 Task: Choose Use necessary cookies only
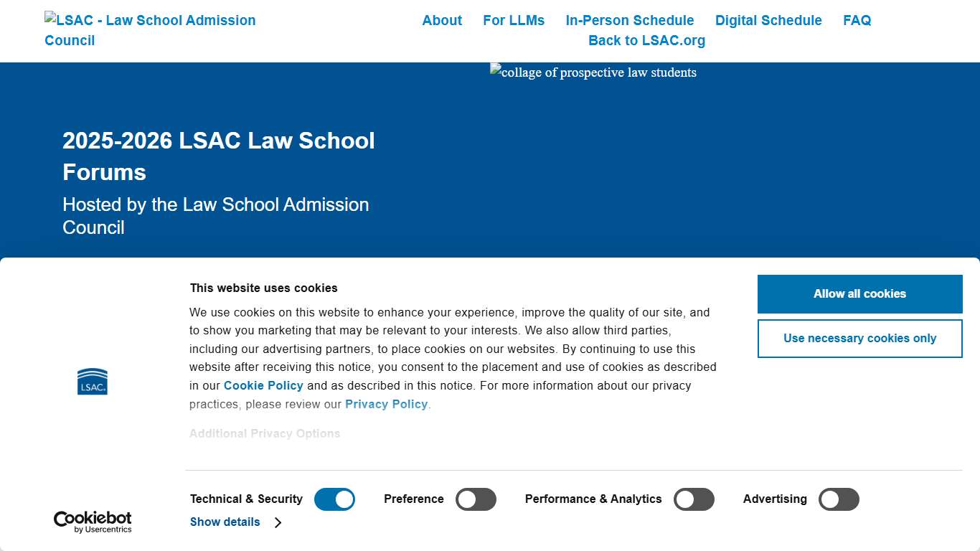point(859,338)
